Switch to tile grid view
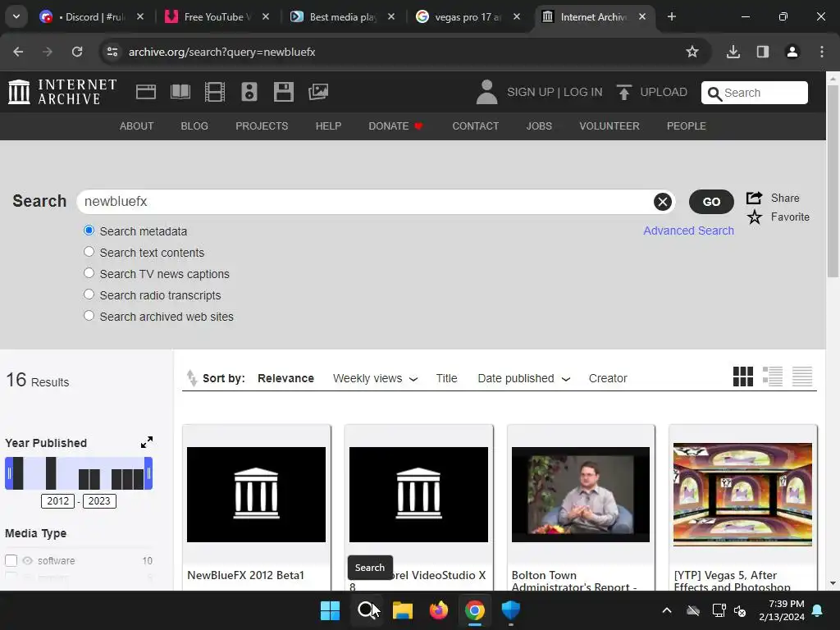Viewport: 840px width, 630px height. click(743, 377)
